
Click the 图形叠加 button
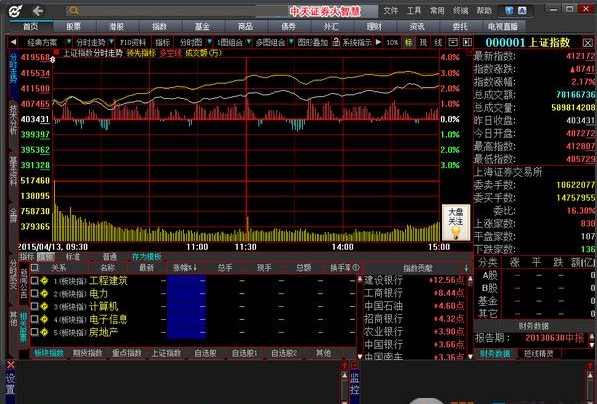pos(313,42)
